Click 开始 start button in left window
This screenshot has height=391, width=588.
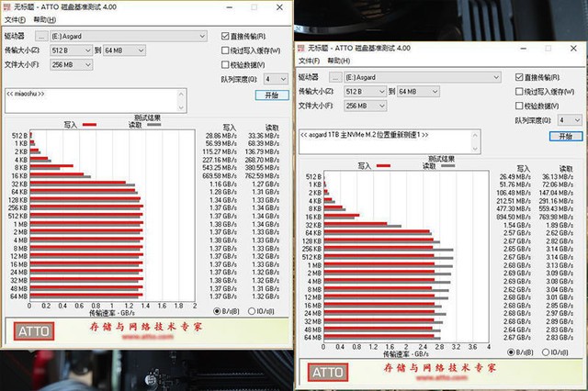pyautogui.click(x=272, y=95)
